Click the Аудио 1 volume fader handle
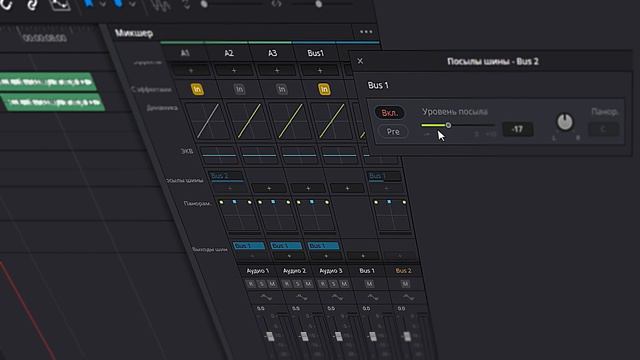The height and width of the screenshot is (360, 640). [x=269, y=336]
